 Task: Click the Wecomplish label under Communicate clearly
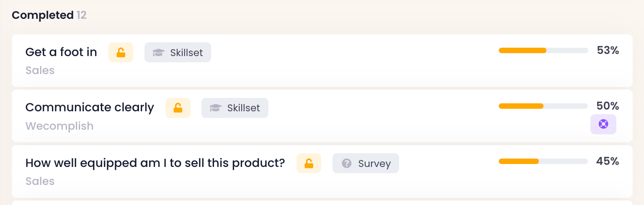click(59, 126)
